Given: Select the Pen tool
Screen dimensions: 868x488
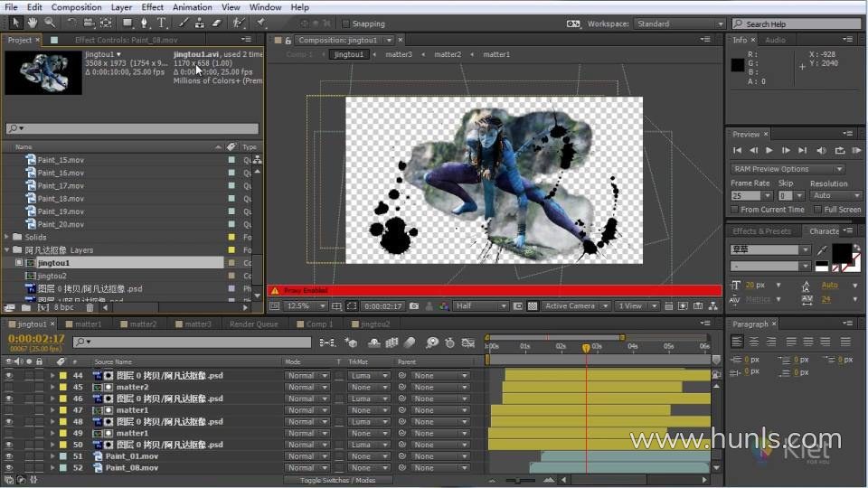Looking at the screenshot, I should point(144,23).
